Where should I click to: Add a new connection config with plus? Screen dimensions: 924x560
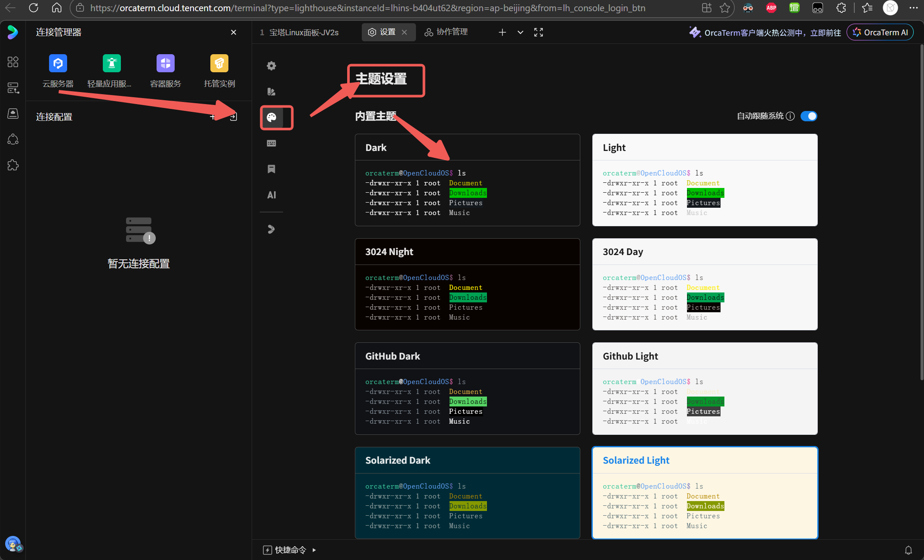click(213, 117)
